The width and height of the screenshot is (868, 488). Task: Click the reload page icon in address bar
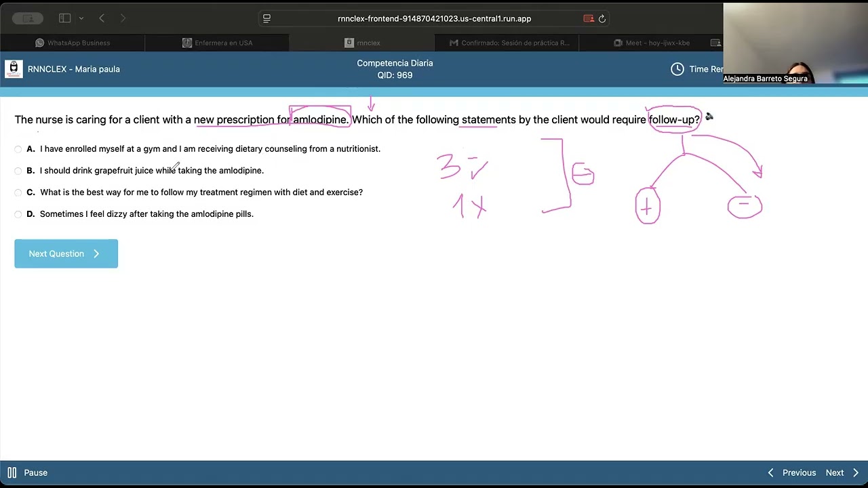(x=602, y=19)
